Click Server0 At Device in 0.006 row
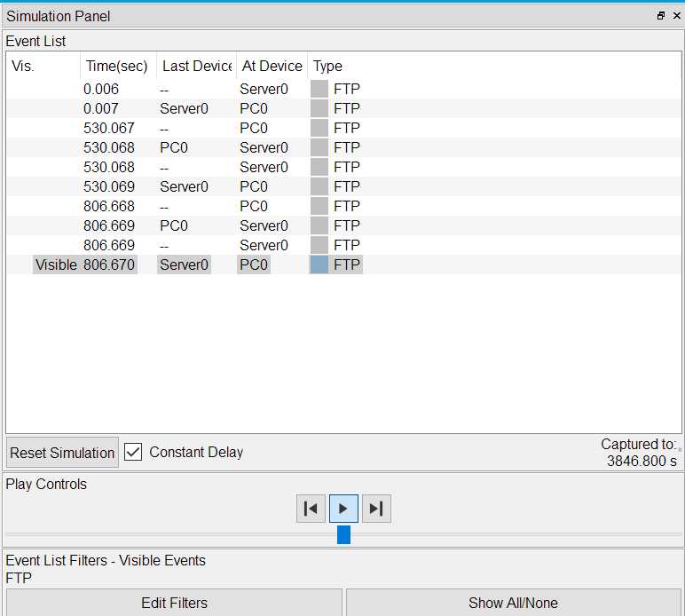 (x=264, y=89)
